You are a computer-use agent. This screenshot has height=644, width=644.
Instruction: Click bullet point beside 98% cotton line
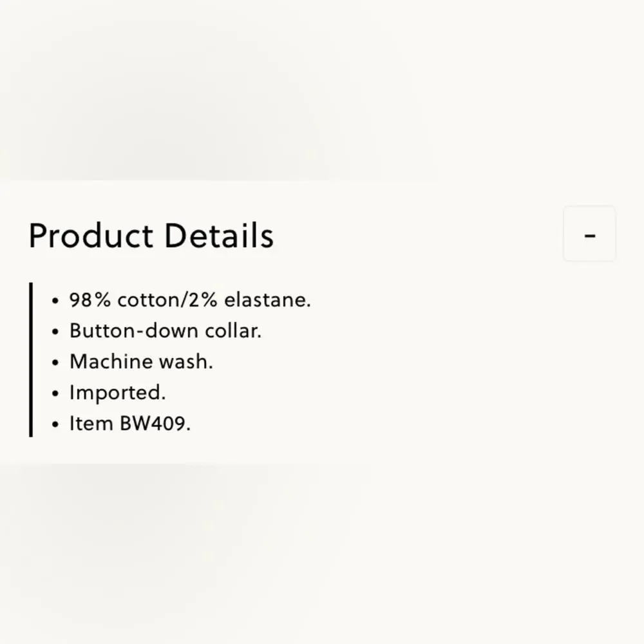pyautogui.click(x=55, y=301)
